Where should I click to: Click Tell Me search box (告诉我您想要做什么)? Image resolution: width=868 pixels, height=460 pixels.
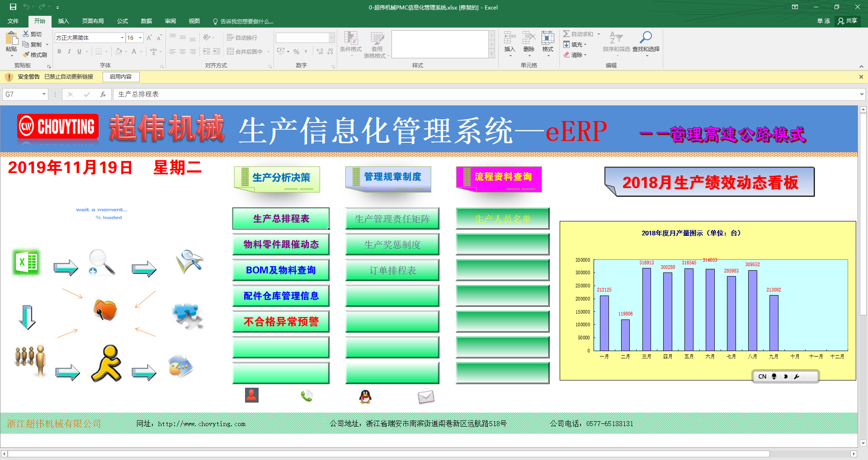[243, 21]
